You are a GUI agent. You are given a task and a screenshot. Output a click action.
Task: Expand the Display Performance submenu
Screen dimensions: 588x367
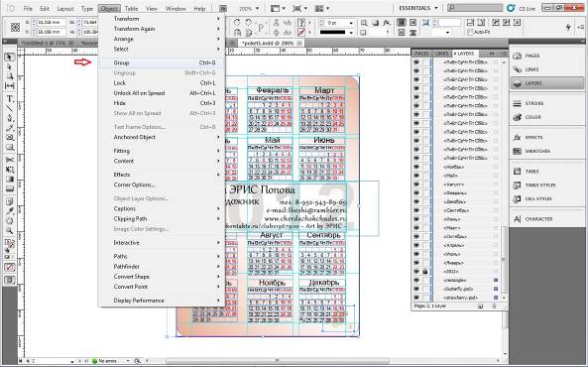pos(162,301)
